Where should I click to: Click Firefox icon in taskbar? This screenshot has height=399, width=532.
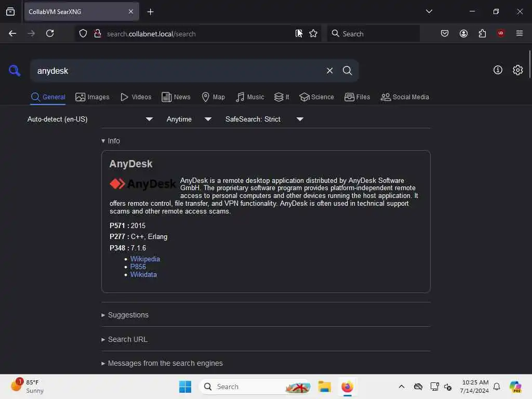(x=347, y=387)
